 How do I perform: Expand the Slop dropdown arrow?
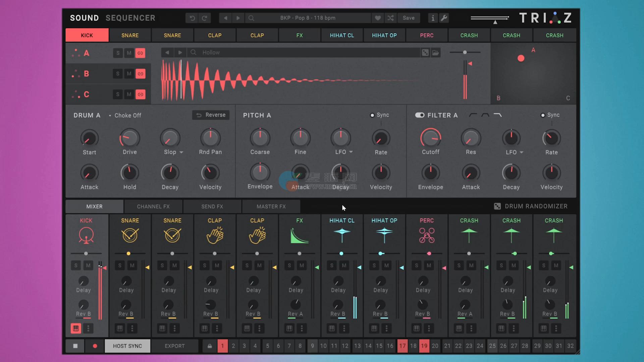[x=181, y=152]
